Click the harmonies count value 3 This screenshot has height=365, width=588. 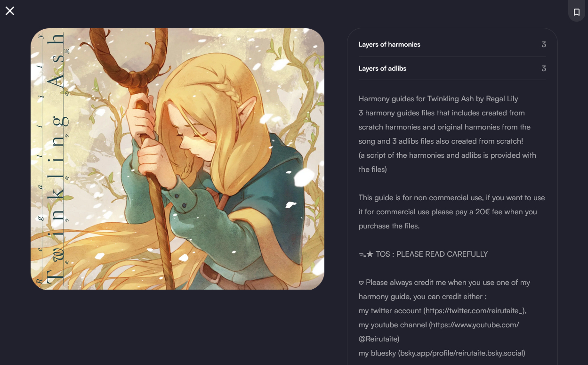tap(544, 45)
